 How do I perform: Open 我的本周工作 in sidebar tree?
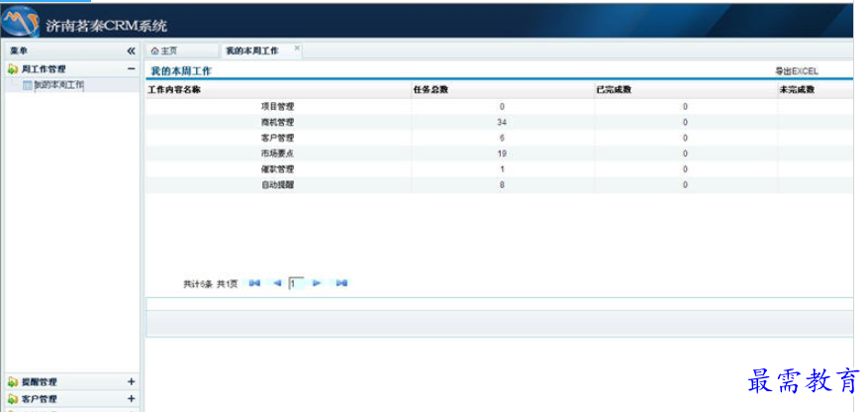coord(58,85)
